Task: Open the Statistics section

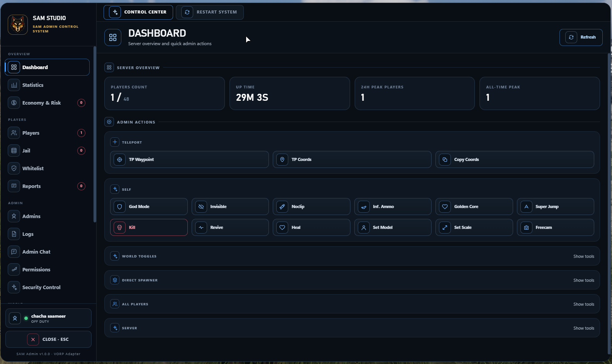Action: (x=47, y=85)
